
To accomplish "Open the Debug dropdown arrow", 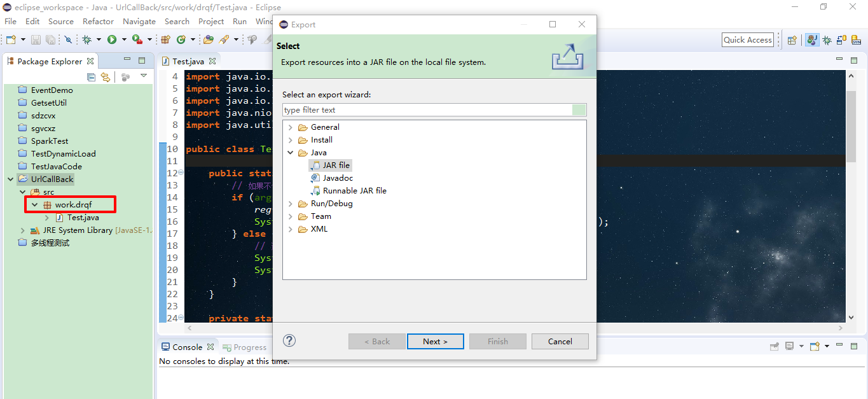I will [x=99, y=39].
